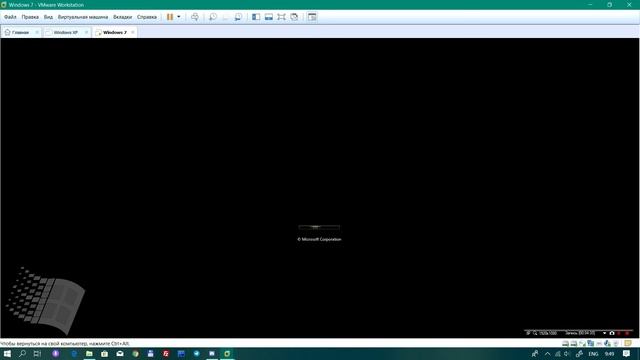Select the Windows 7 tab
Screen dimensions: 640x360
114,32
